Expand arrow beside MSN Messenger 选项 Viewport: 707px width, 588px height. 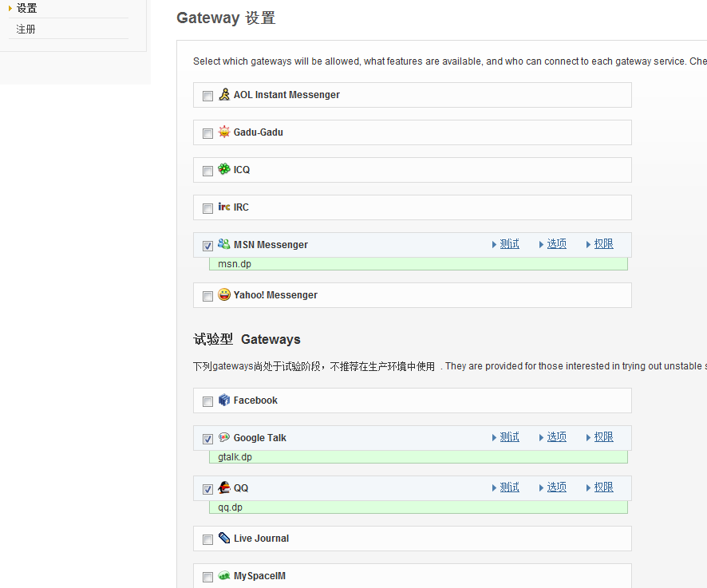point(542,244)
